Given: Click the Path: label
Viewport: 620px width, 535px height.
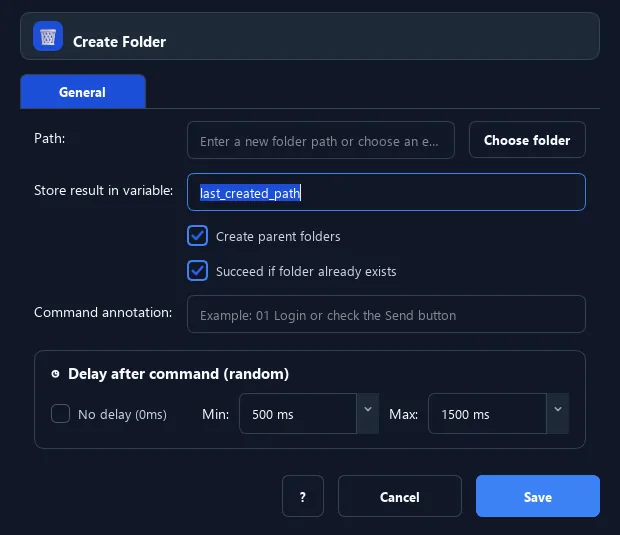Looking at the screenshot, I should [49, 138].
